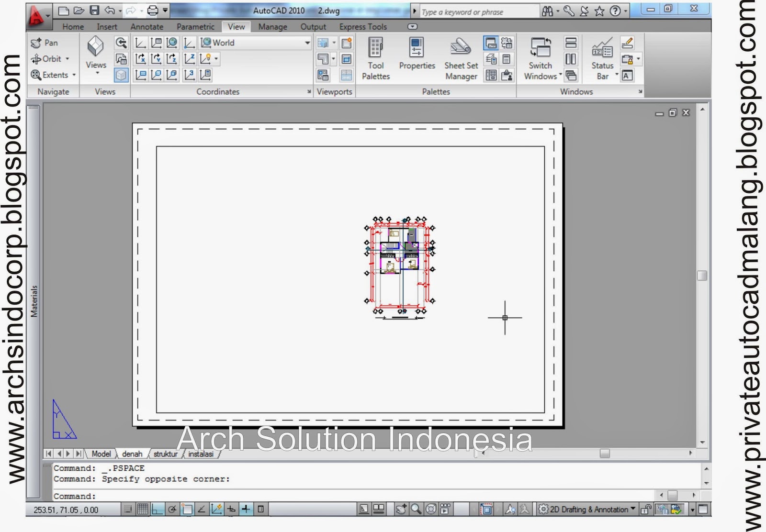Click the Orbit tool
Image resolution: width=766 pixels, height=532 pixels.
click(46, 59)
